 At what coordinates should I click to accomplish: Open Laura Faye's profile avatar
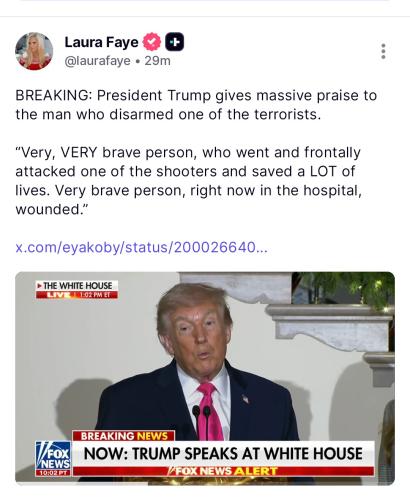pyautogui.click(x=34, y=51)
